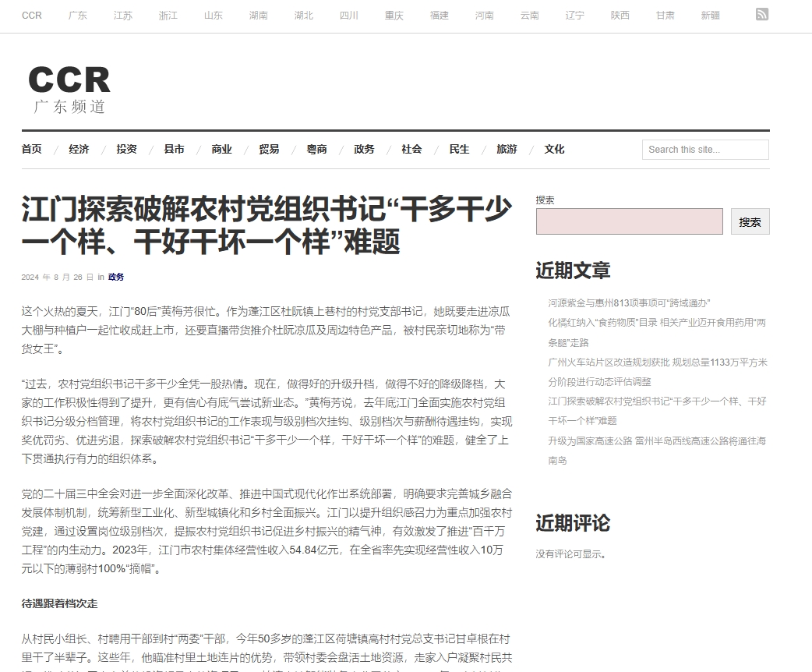Open the 文化 menu item
The width and height of the screenshot is (812, 672).
pyautogui.click(x=554, y=149)
